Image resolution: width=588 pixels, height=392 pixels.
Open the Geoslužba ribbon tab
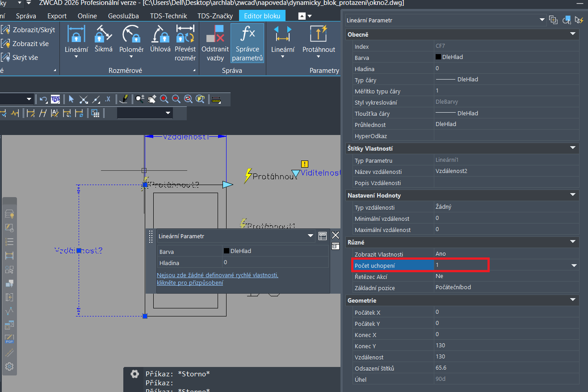click(x=123, y=16)
